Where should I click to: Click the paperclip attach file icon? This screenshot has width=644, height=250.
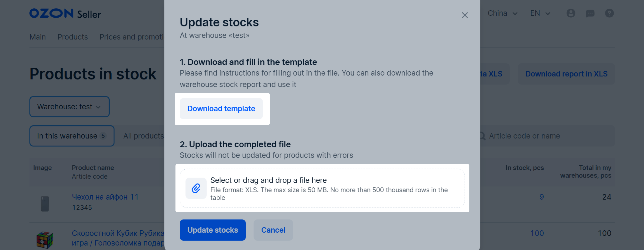click(x=196, y=188)
